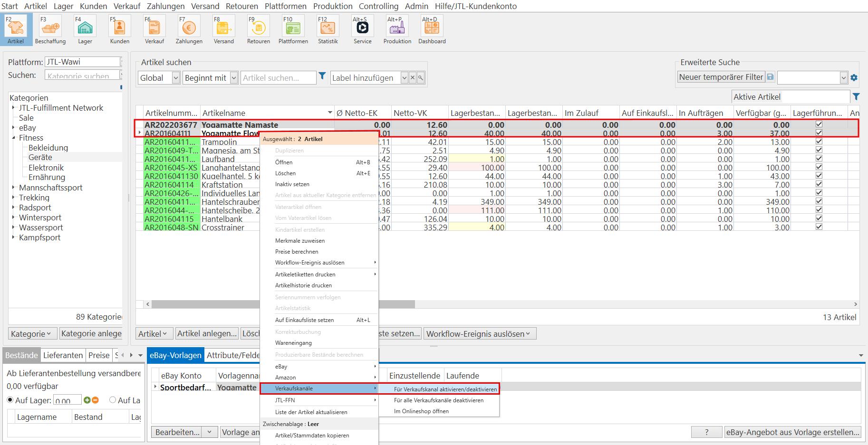Toggle Lagerführung checkbox for Yogamatte Namaste
The image size is (868, 445).
[x=819, y=124]
